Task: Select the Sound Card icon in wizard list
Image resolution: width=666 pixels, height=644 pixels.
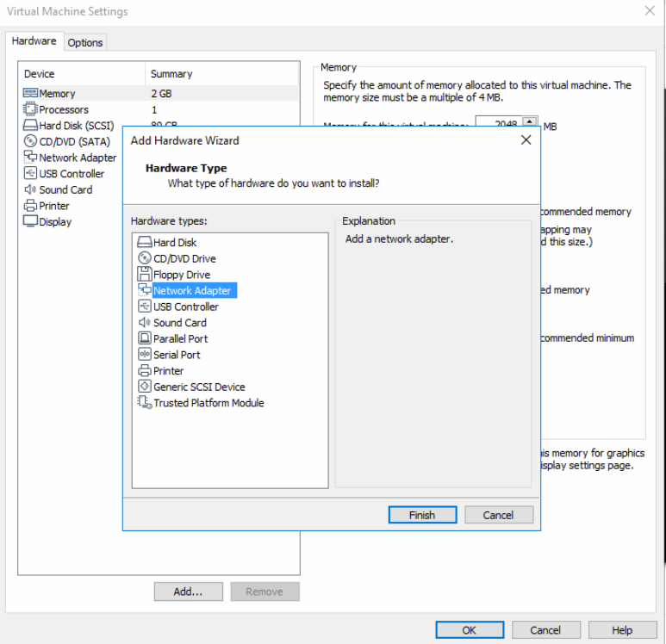Action: (x=145, y=322)
